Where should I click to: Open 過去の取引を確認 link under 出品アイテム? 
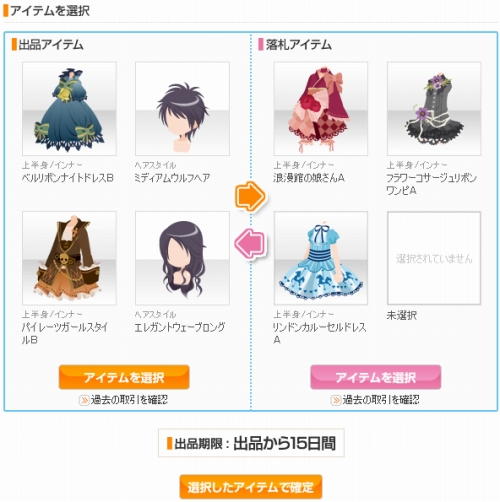(x=129, y=400)
